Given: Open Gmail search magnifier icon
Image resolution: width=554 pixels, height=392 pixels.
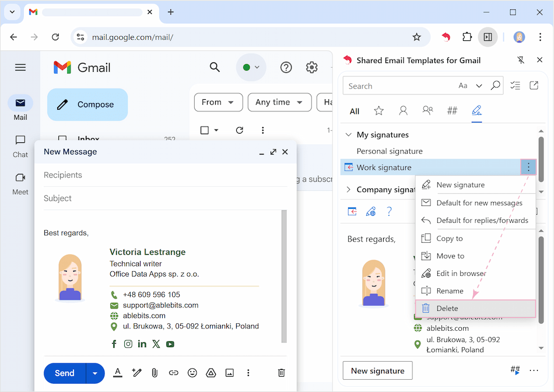Looking at the screenshot, I should point(215,67).
